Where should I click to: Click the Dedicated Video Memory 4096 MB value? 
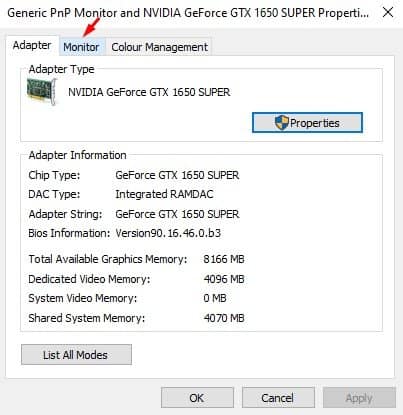coord(224,279)
